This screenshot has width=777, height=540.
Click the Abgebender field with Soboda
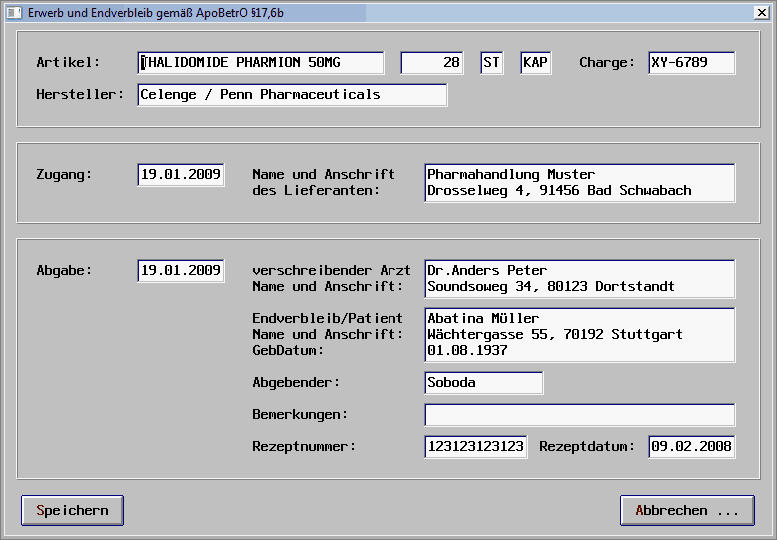click(483, 383)
